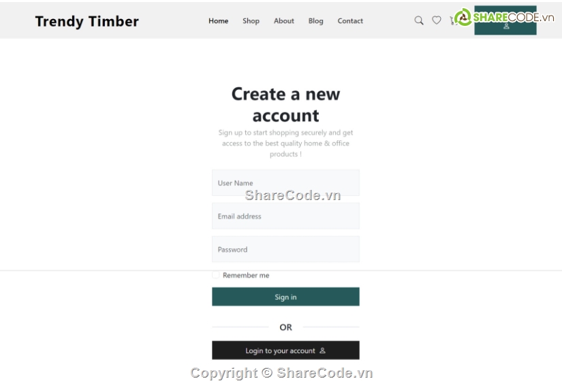Screen dimensions: 562x392
Task: Focus the User Name input field
Action: [285, 182]
